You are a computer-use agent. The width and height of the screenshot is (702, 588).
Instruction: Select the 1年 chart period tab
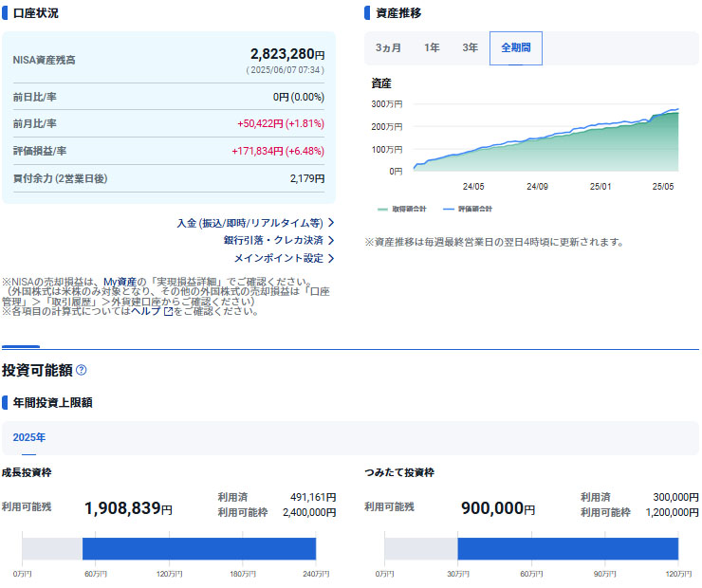432,47
